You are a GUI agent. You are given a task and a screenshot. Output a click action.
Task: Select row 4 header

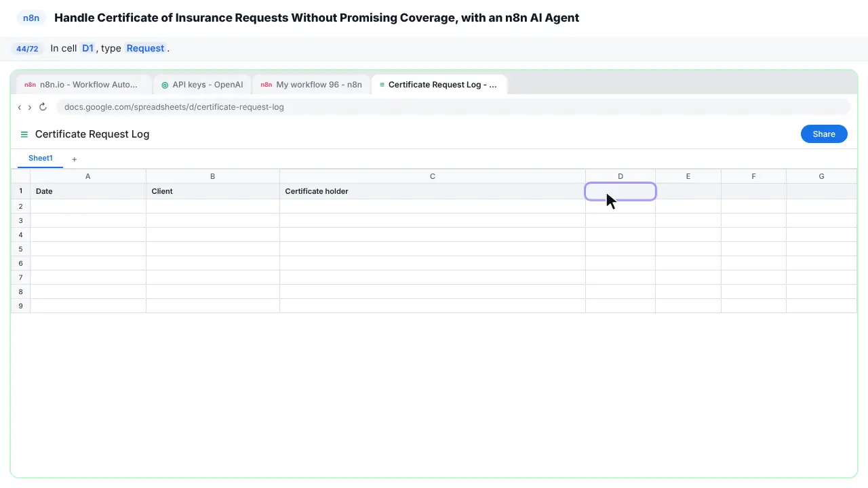[20, 235]
